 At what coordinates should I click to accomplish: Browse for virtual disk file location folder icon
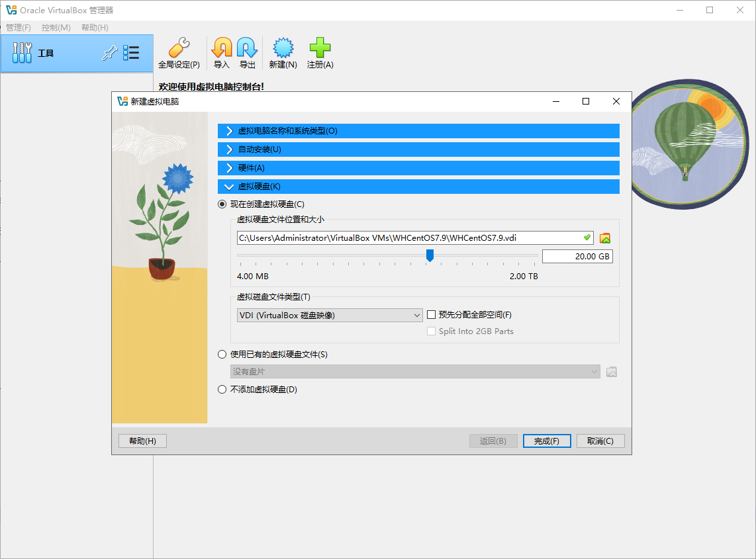605,238
